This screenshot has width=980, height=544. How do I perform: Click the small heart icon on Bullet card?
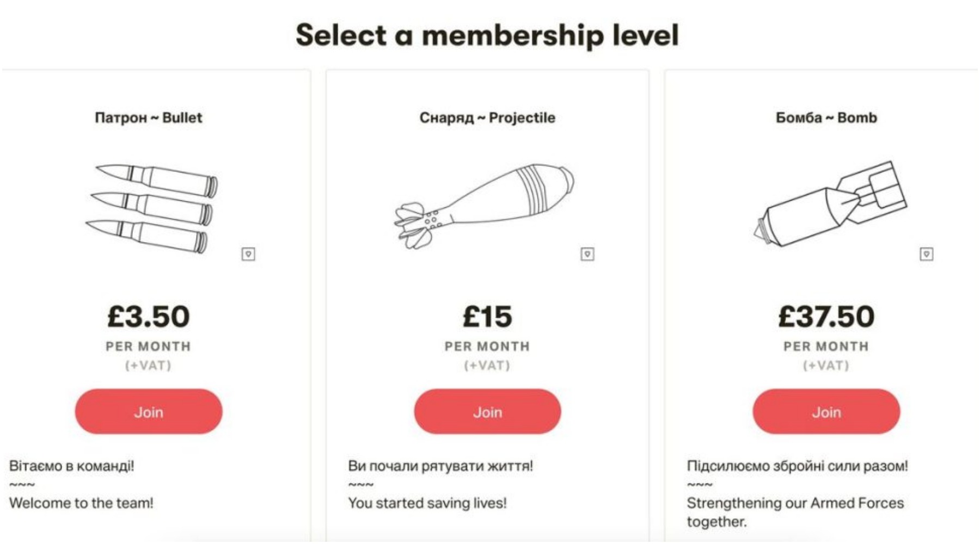[248, 254]
